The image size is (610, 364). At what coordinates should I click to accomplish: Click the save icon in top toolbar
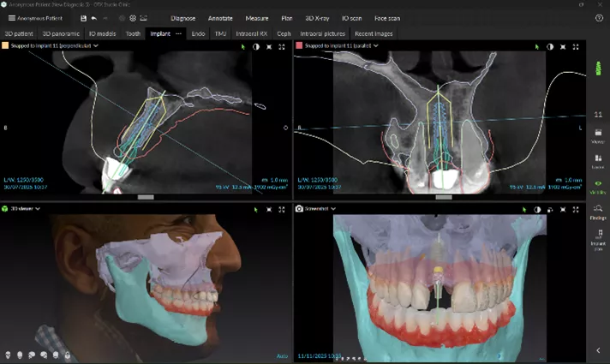[83, 18]
